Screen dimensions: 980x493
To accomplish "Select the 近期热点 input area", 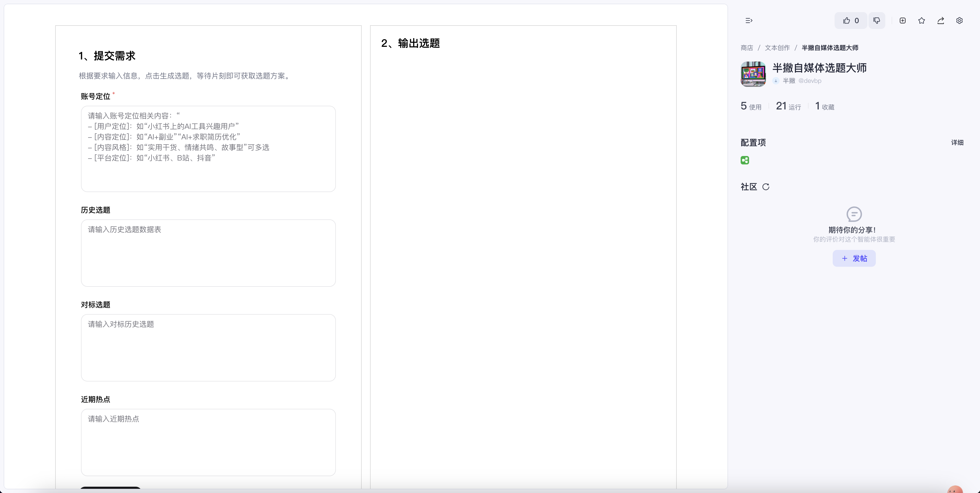I will pyautogui.click(x=208, y=442).
